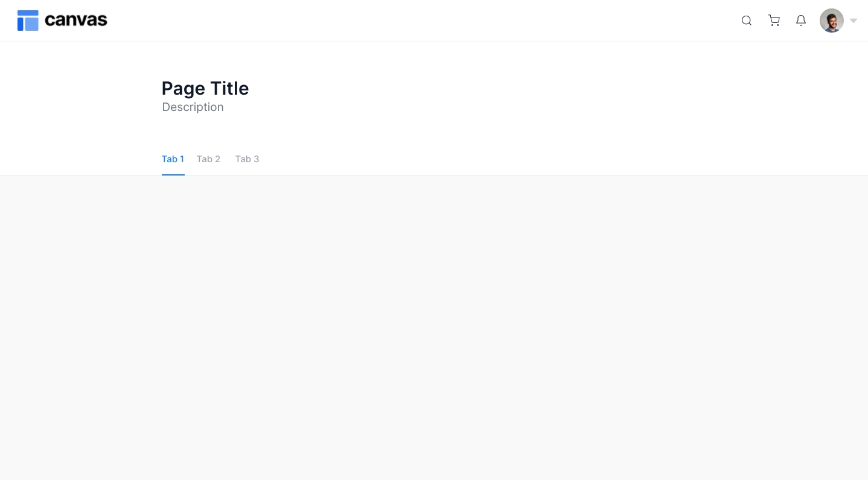Viewport: 868px width, 480px height.
Task: Click the blue underline beneath Tab 1
Action: tap(173, 175)
